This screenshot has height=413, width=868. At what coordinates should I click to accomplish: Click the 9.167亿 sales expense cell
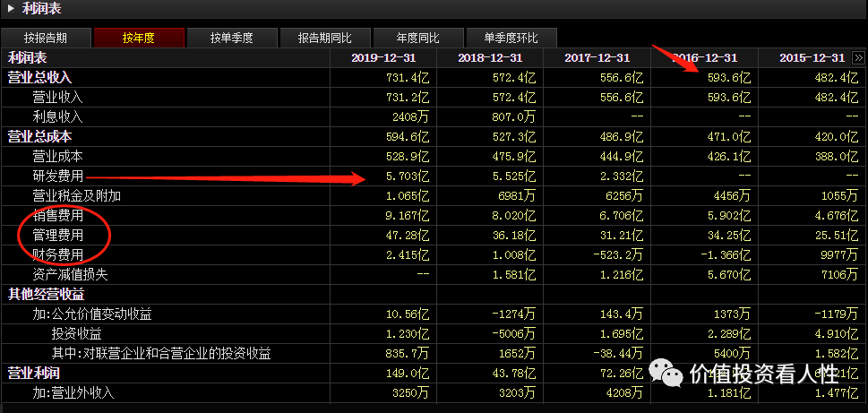[x=408, y=216]
